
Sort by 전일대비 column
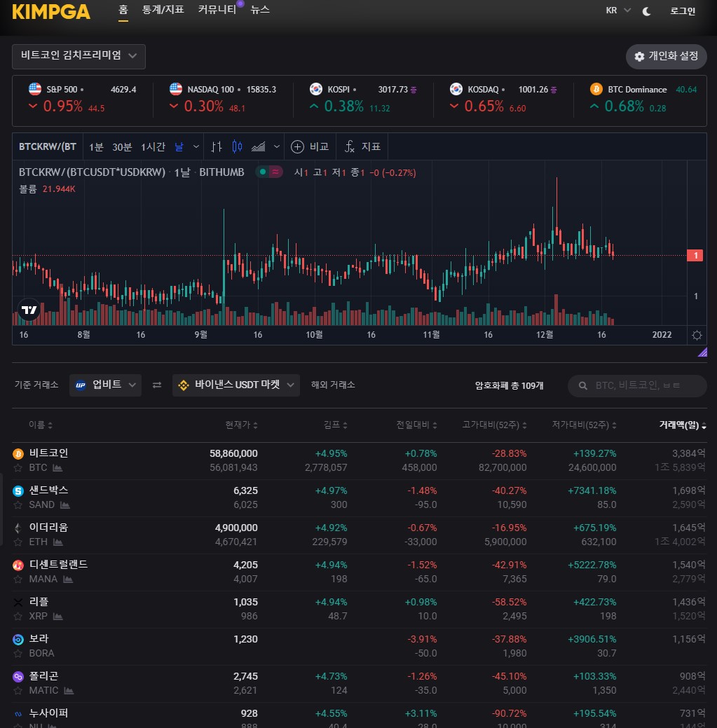416,425
